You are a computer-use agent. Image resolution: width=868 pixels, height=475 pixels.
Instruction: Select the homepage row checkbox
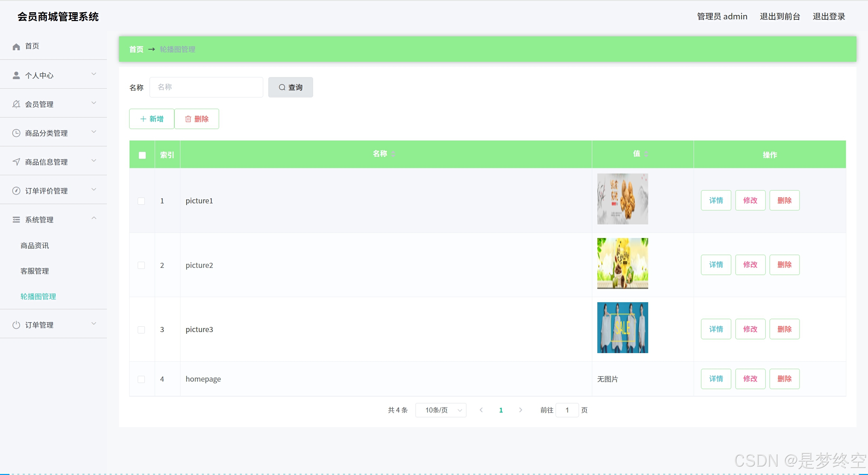(x=141, y=379)
